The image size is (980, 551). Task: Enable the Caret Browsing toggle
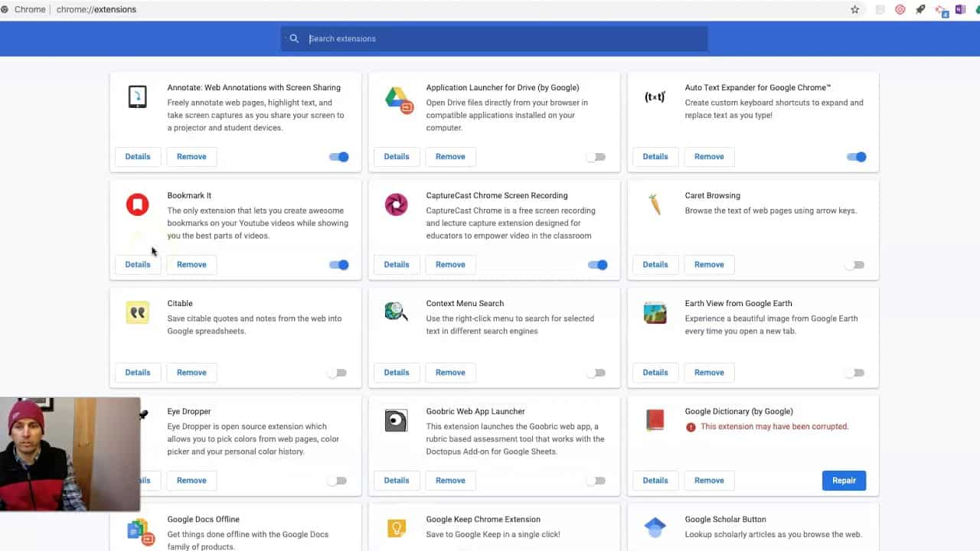click(x=854, y=265)
